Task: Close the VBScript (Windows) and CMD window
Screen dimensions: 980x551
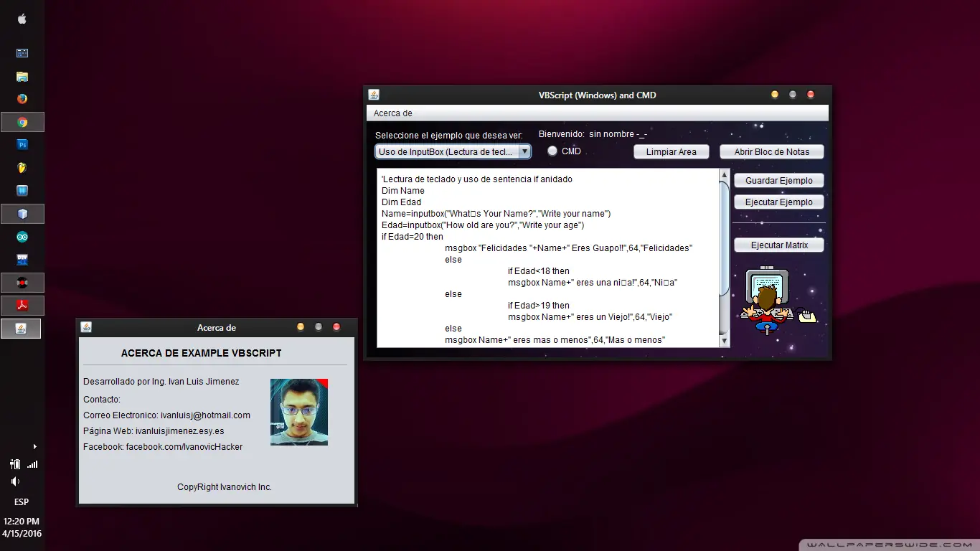Action: point(811,95)
